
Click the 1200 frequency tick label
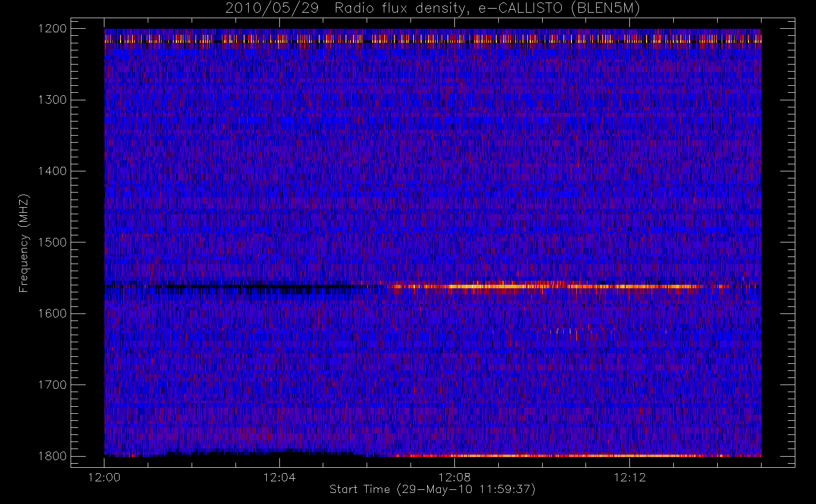click(x=53, y=29)
